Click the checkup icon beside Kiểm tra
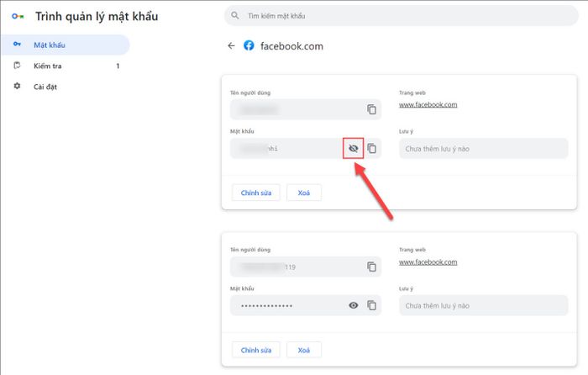 [x=17, y=66]
